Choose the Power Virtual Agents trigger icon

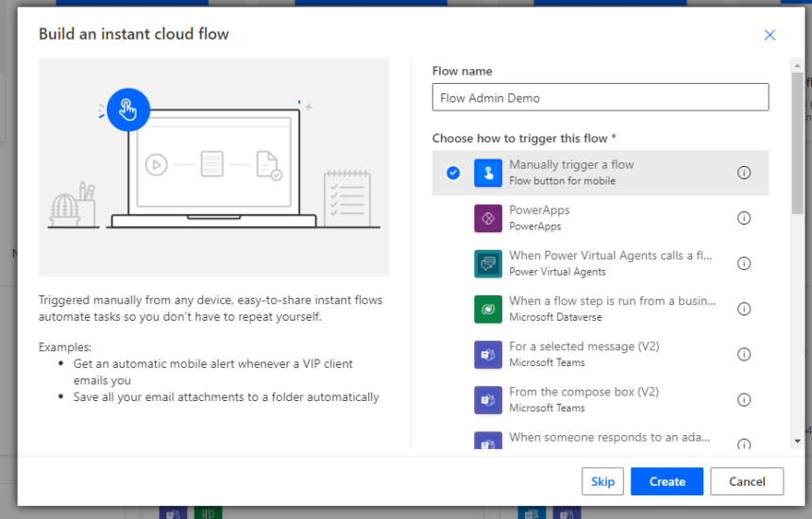point(488,264)
